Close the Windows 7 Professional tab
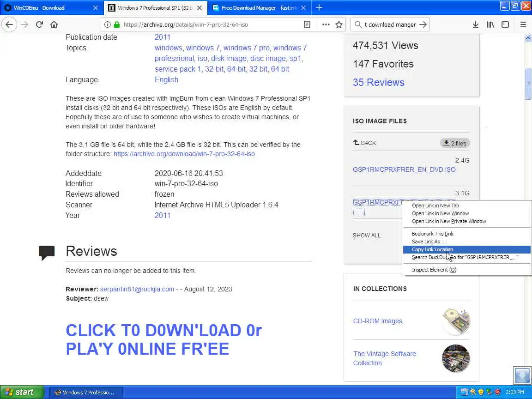 [199, 8]
